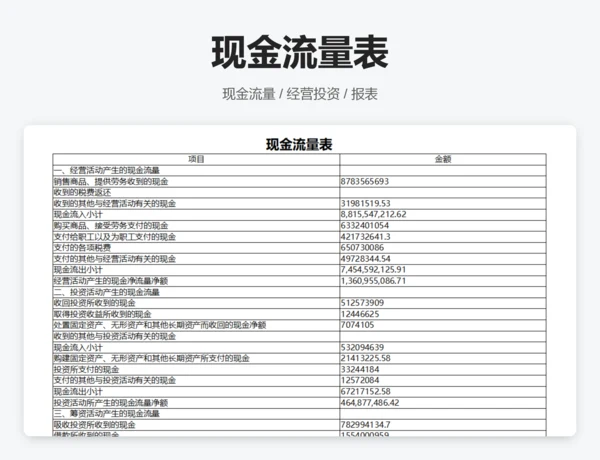This screenshot has height=460, width=600.
Task: Click the large 现金流量表 page heading
Action: pyautogui.click(x=300, y=52)
